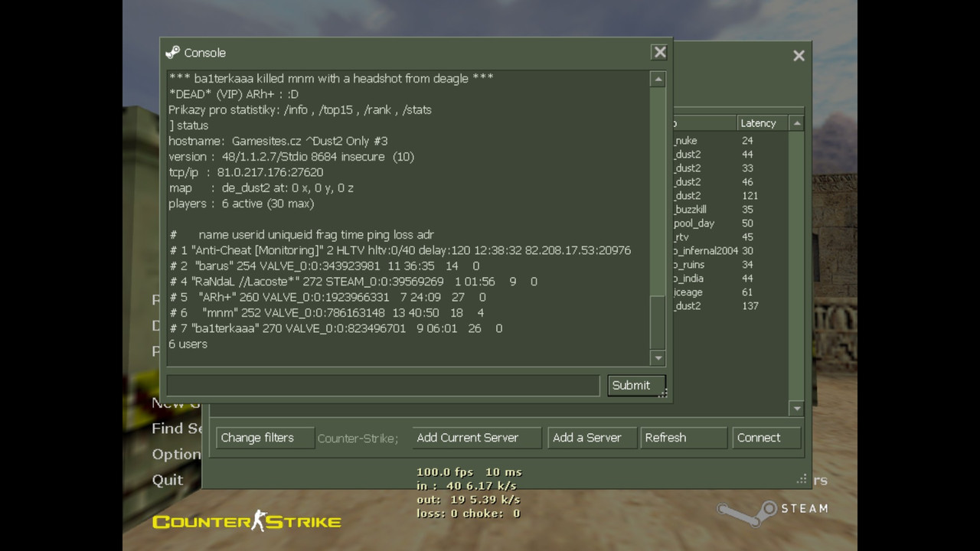Click the Submit button in Console
The width and height of the screenshot is (980, 551).
636,385
